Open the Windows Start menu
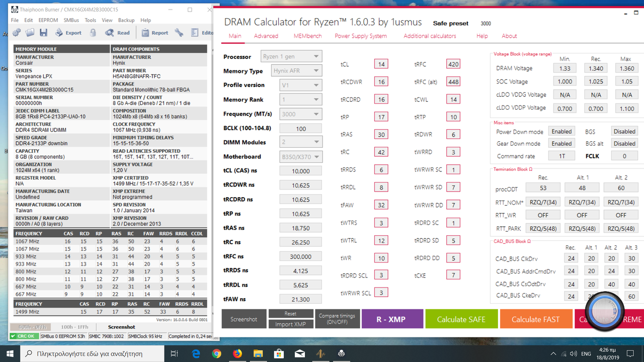This screenshot has width=644, height=362. (10, 353)
